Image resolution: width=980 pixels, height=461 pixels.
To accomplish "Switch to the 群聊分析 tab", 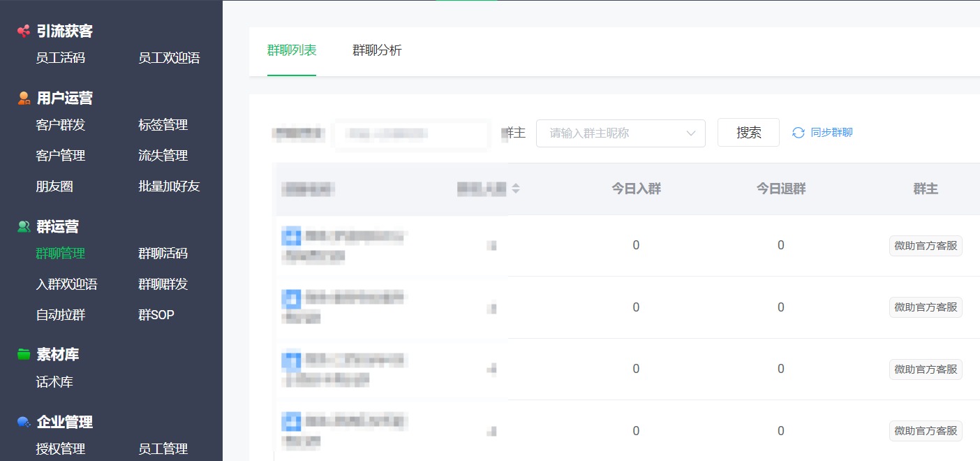I will pos(377,50).
